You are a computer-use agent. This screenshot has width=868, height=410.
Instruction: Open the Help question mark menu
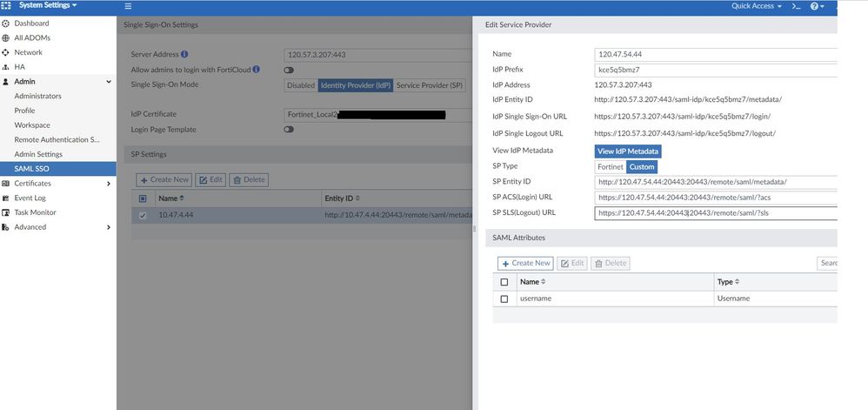817,6
